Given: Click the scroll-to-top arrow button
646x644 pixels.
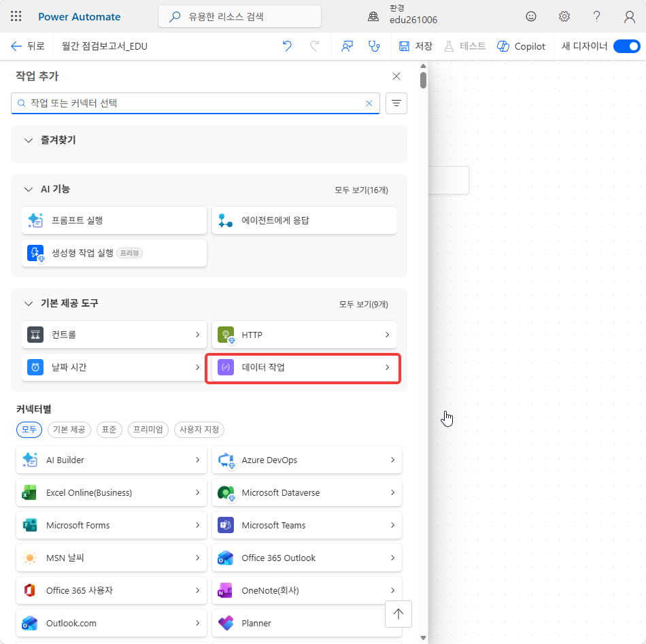Looking at the screenshot, I should coord(398,614).
